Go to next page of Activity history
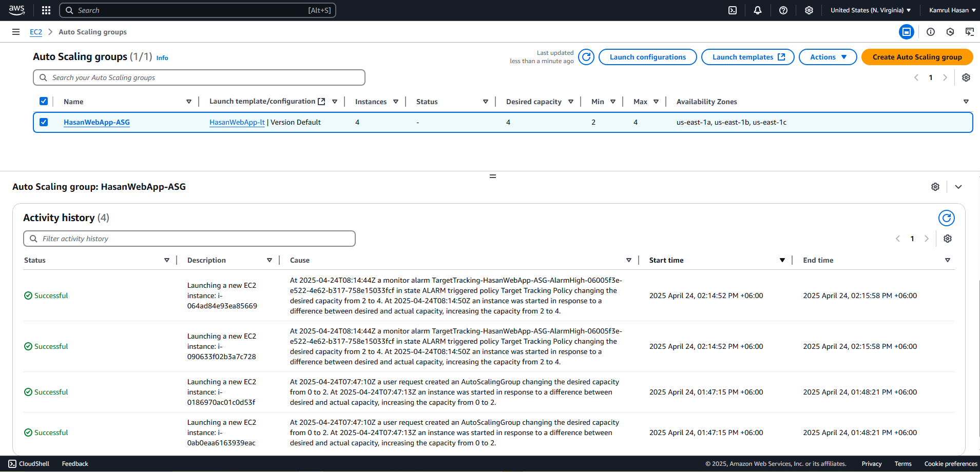This screenshot has width=980, height=472. 927,239
